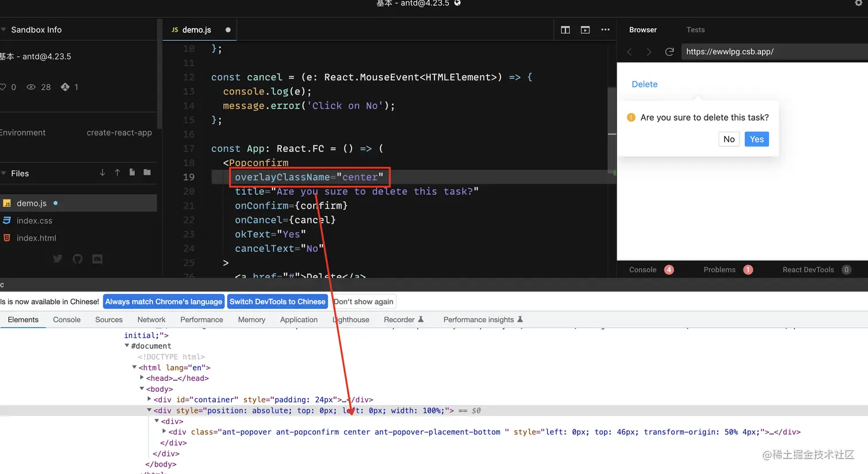
Task: Open the Sources tab in DevTools
Action: [x=109, y=319]
